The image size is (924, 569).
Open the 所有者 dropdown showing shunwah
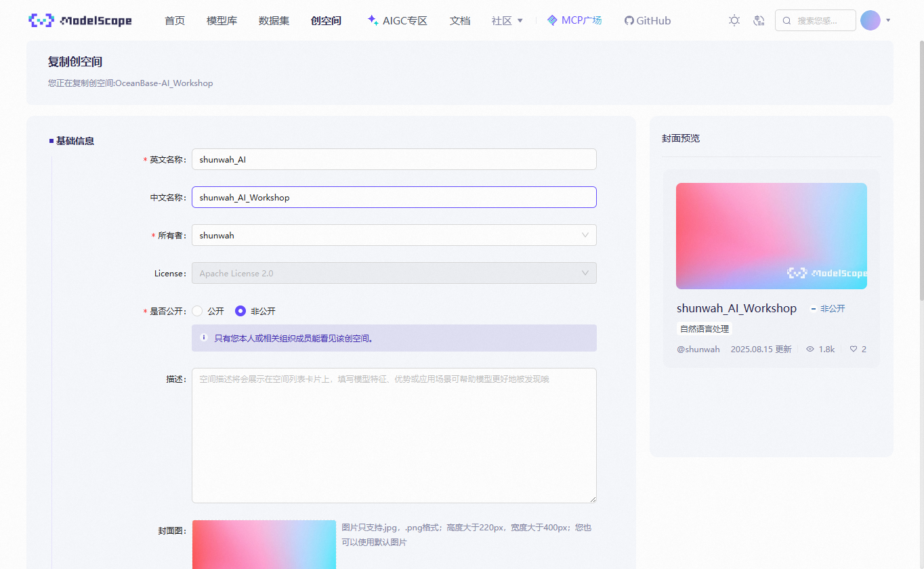394,235
